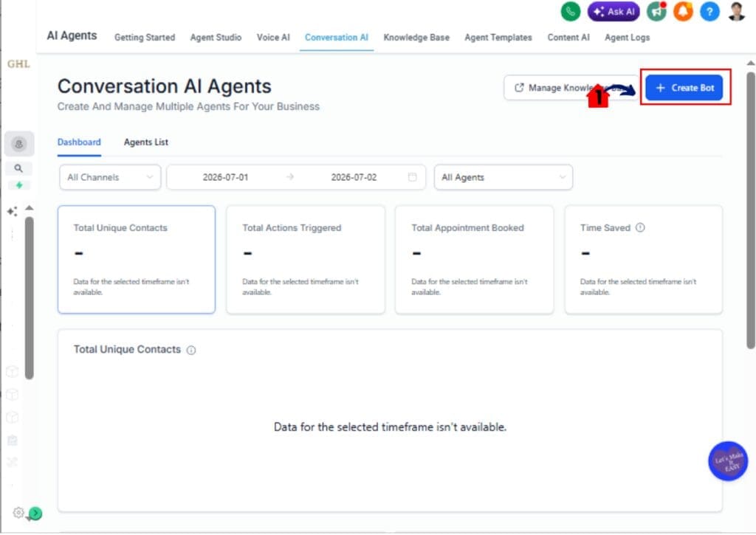Image resolution: width=756 pixels, height=535 pixels.
Task: Open the Agent Templates tab
Action: click(498, 38)
